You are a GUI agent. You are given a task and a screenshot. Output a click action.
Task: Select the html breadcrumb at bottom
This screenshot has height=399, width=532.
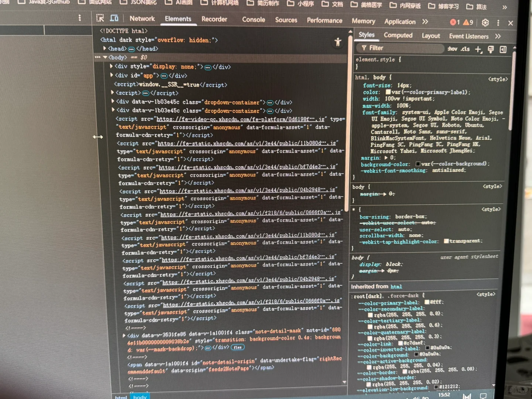[x=121, y=397]
